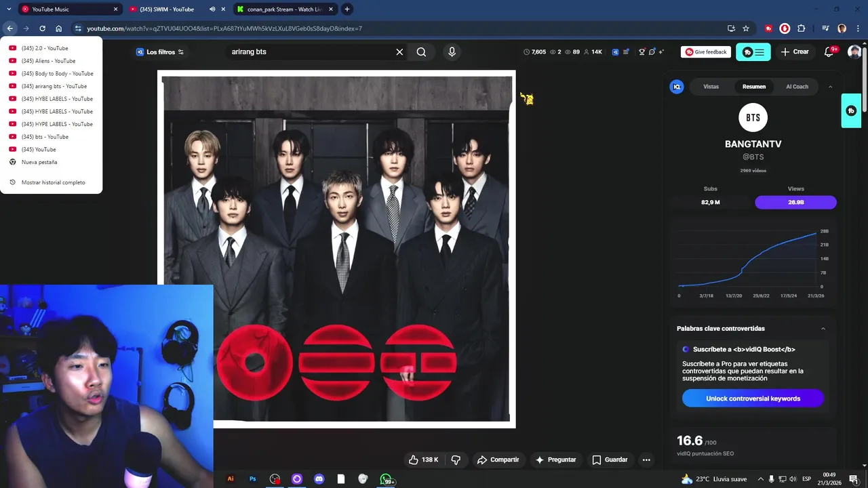Open the Chrome three-dot menu
Image resolution: width=868 pixels, height=488 pixels.
856,28
